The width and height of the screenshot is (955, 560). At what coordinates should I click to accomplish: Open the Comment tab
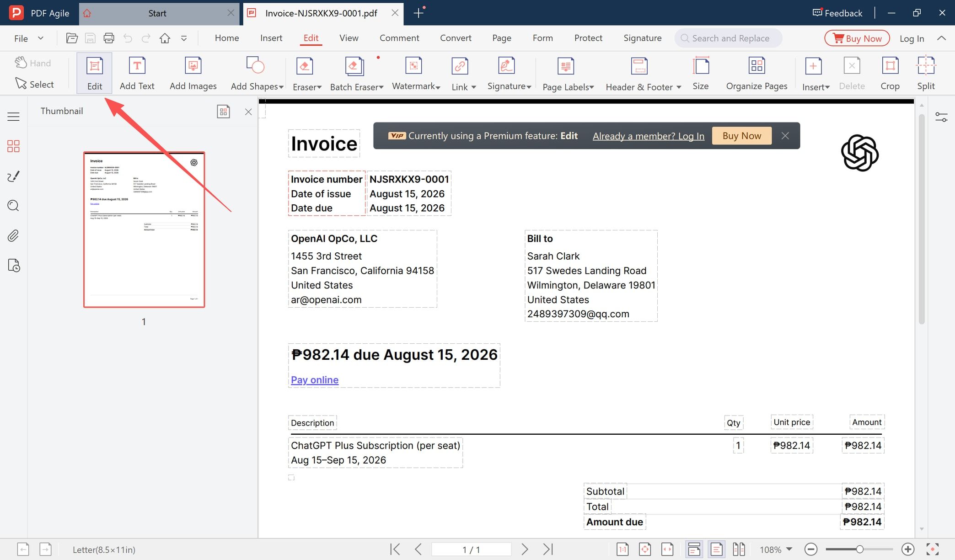tap(399, 38)
